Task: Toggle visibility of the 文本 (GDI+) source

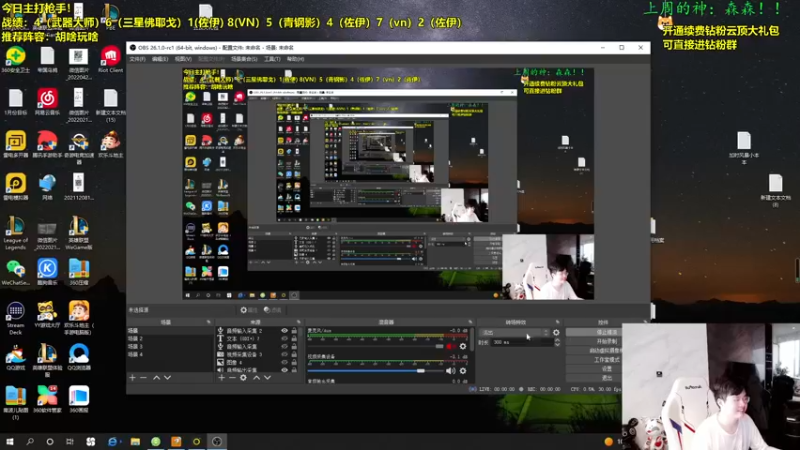Action: tap(285, 338)
